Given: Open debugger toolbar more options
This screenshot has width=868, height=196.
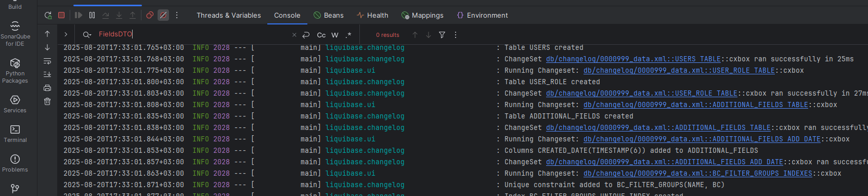Looking at the screenshot, I should tap(177, 15).
